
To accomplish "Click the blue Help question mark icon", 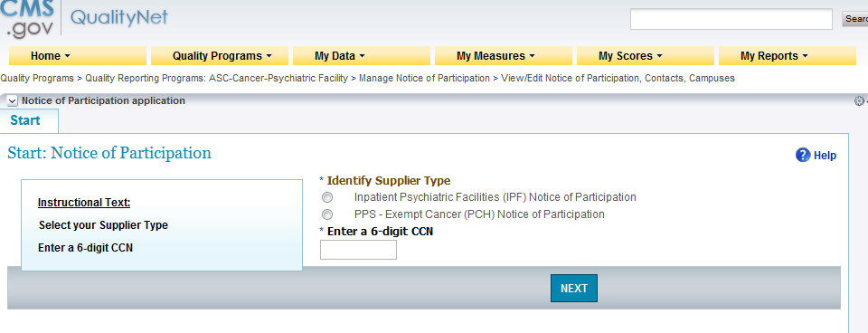I will point(803,155).
